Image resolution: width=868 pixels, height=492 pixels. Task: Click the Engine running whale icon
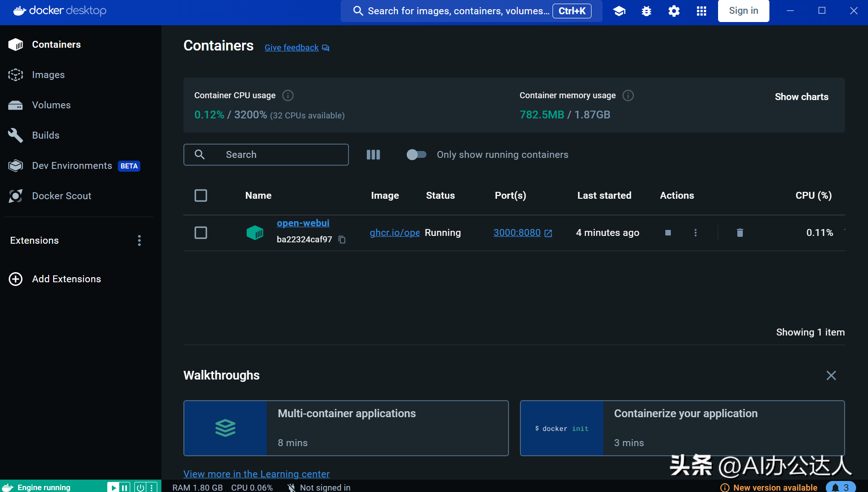coord(8,487)
